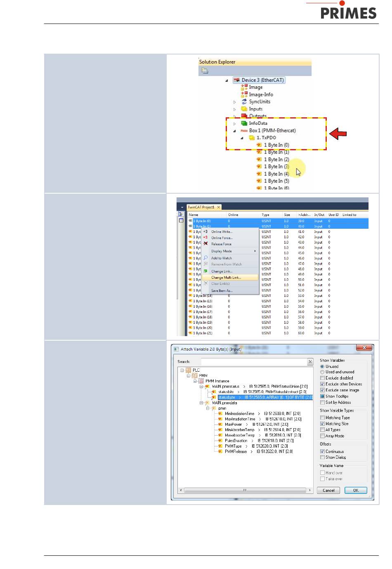
Task: Click the upper view-mode icon left of the variable list
Action: [181, 214]
